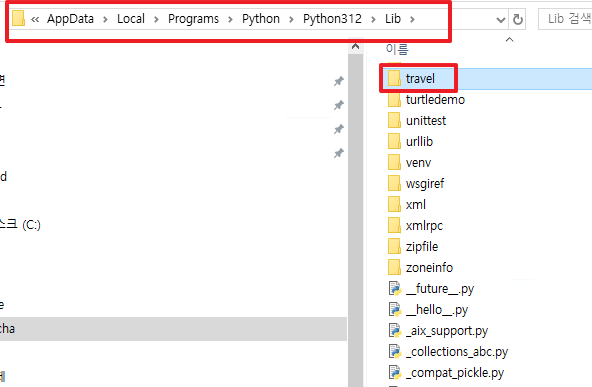
Task: Select the zoneinfo folder name
Action: tap(429, 268)
